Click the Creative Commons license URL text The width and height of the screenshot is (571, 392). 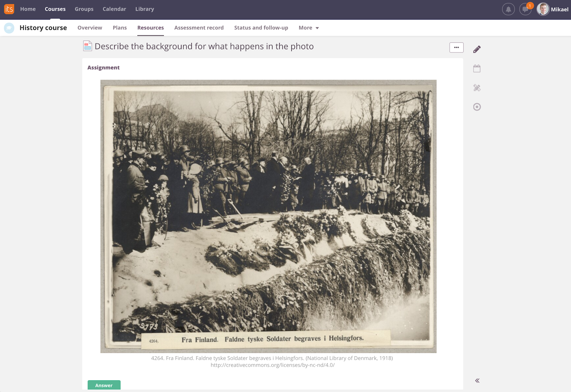273,365
